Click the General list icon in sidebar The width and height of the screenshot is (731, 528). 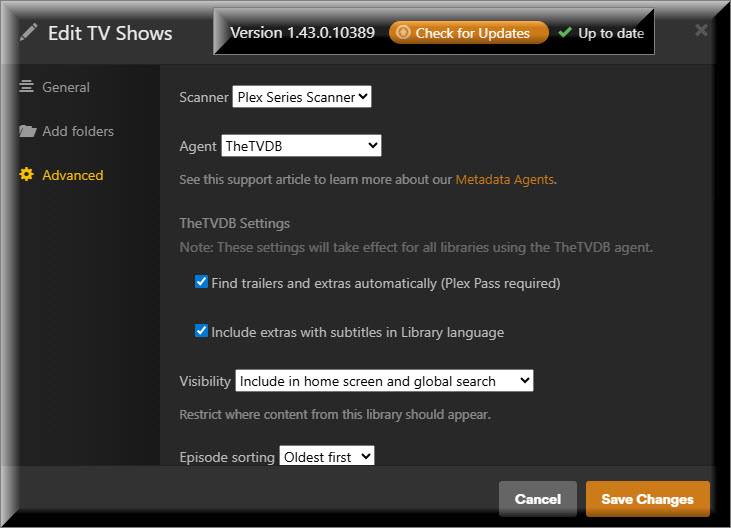pyautogui.click(x=27, y=86)
